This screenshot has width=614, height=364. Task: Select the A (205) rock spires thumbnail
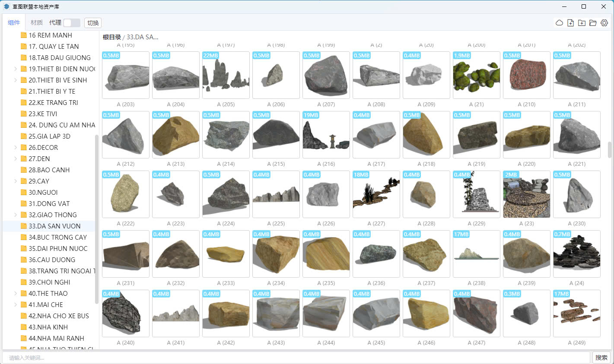pyautogui.click(x=226, y=75)
